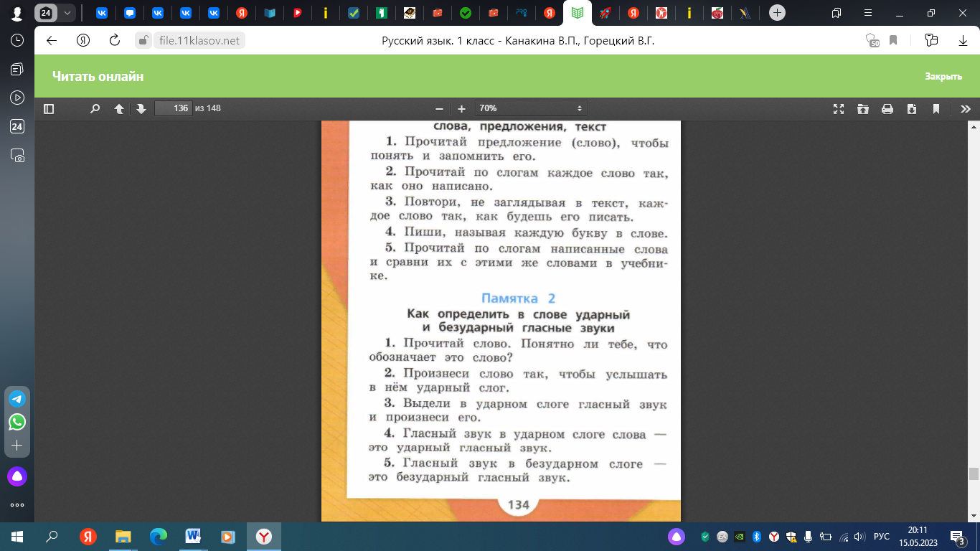980x551 pixels.
Task: Add a sidebar app with plus
Action: (x=17, y=446)
